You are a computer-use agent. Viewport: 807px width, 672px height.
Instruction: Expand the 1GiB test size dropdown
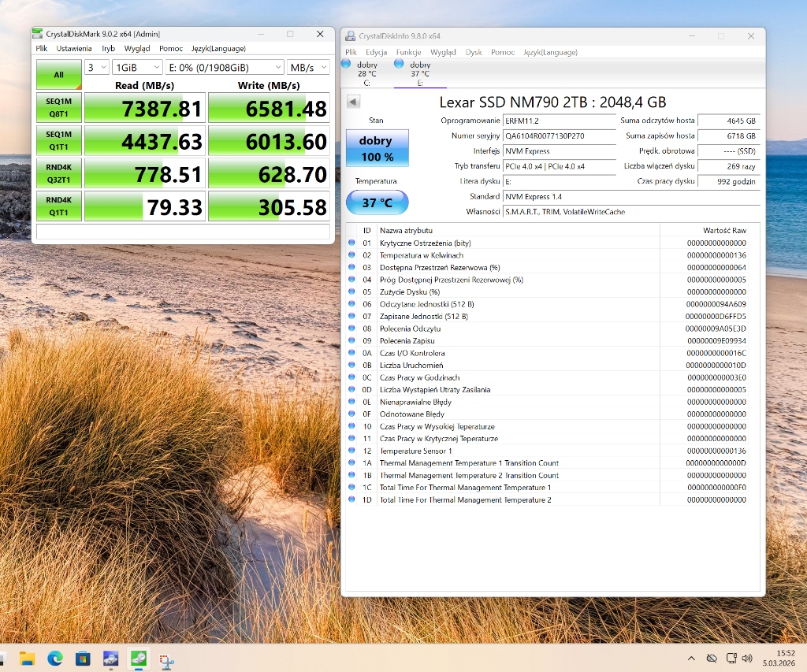coord(137,68)
